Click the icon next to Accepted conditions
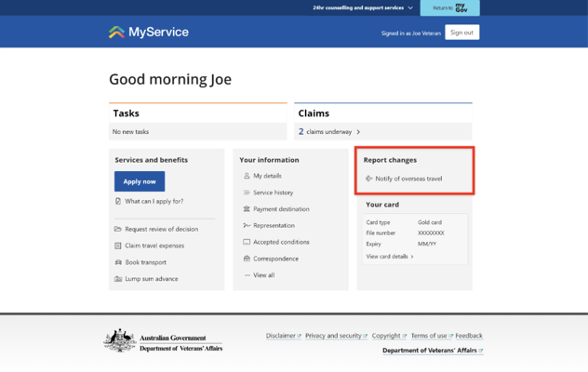Viewport: 588px width, 372px height. pyautogui.click(x=247, y=242)
